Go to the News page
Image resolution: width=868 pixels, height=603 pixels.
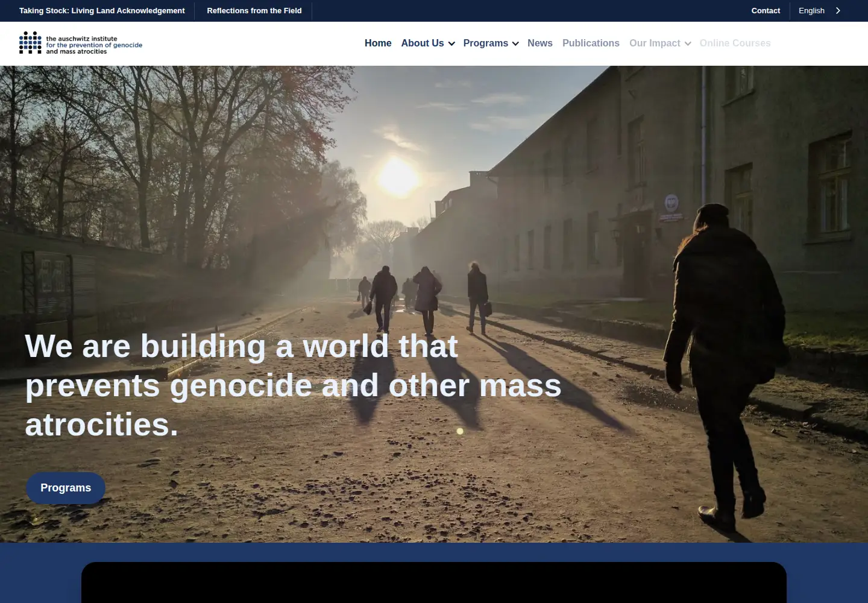pos(540,43)
